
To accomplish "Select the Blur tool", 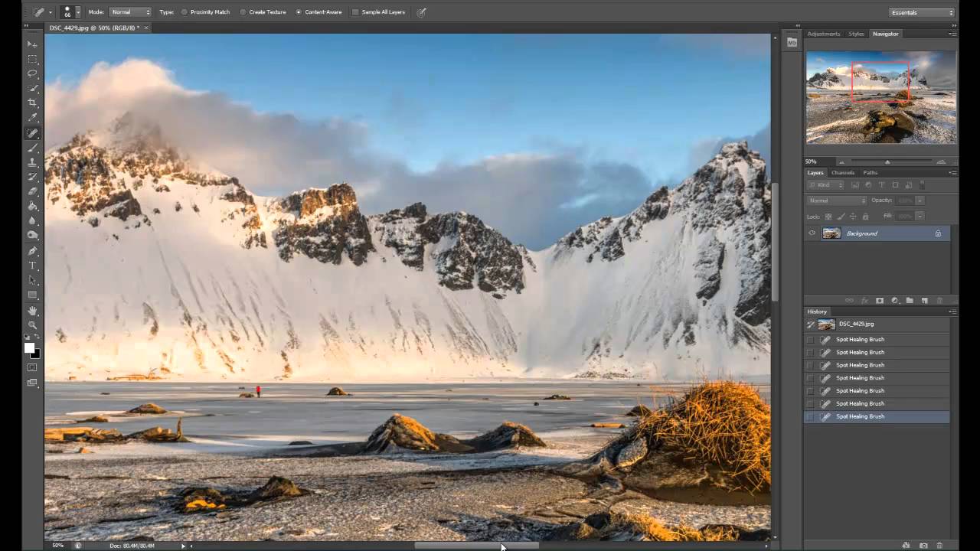I will 32,220.
